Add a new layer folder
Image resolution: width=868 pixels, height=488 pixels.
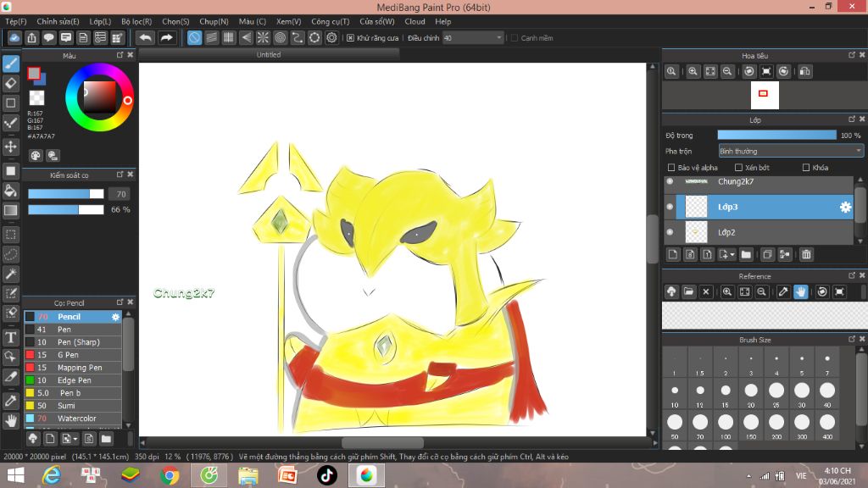pyautogui.click(x=746, y=254)
